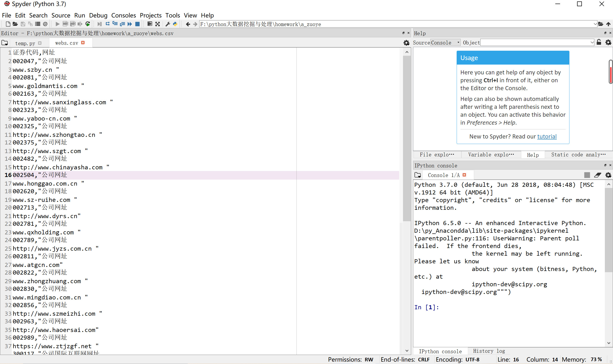Open Preferences with the wrench icon
This screenshot has height=364, width=613.
(168, 24)
